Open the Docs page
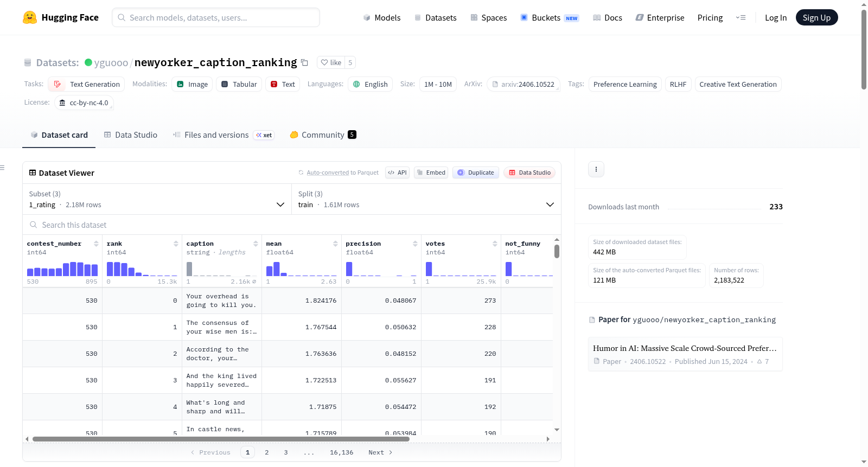 tap(608, 18)
